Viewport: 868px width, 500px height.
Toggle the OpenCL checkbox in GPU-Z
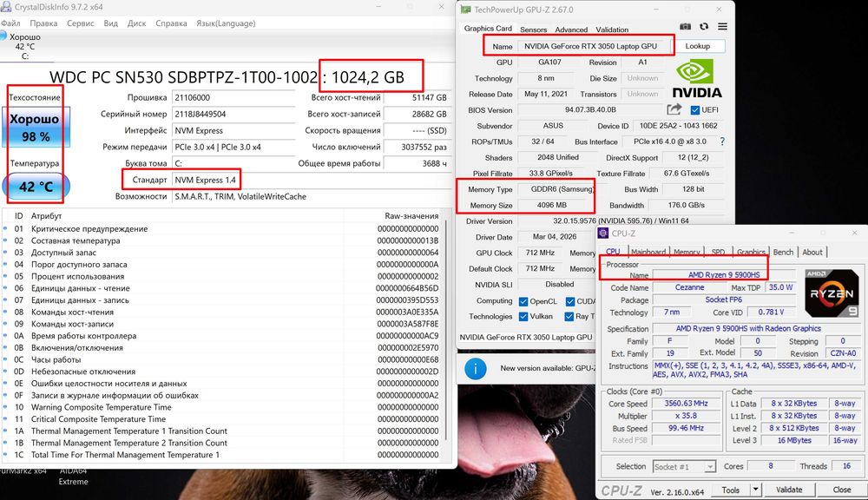point(523,301)
